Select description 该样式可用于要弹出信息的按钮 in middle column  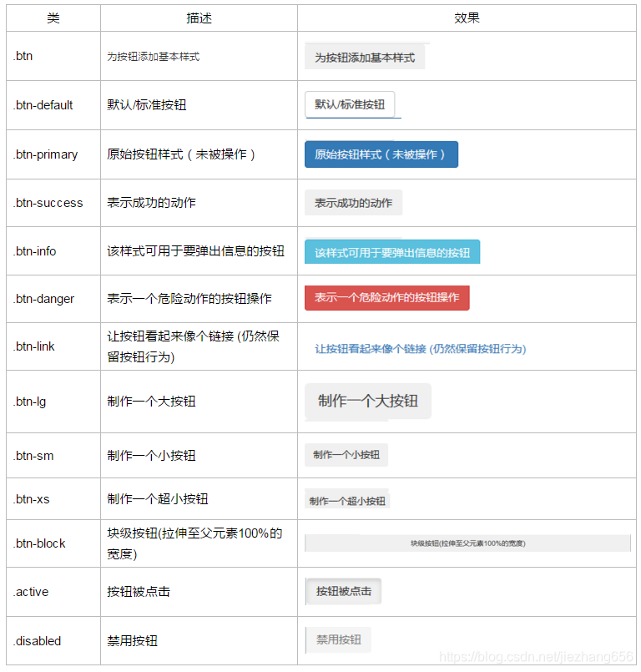[x=196, y=251]
